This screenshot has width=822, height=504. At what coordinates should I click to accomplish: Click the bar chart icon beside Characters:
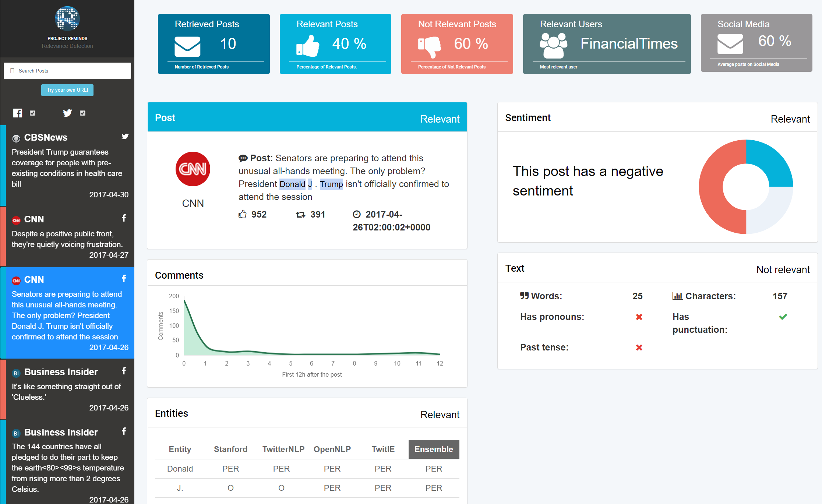(677, 296)
